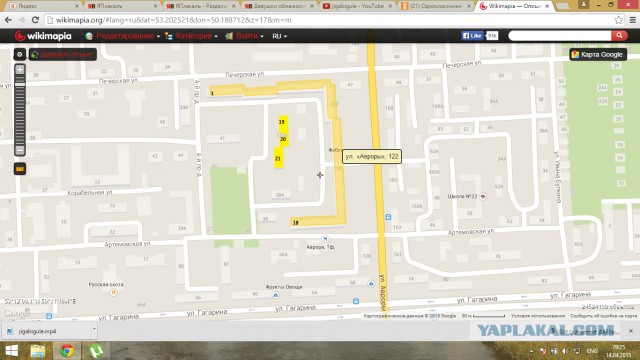This screenshot has height=360, width=640.
Task: Switch map type via Карта Google
Action: 598,54
